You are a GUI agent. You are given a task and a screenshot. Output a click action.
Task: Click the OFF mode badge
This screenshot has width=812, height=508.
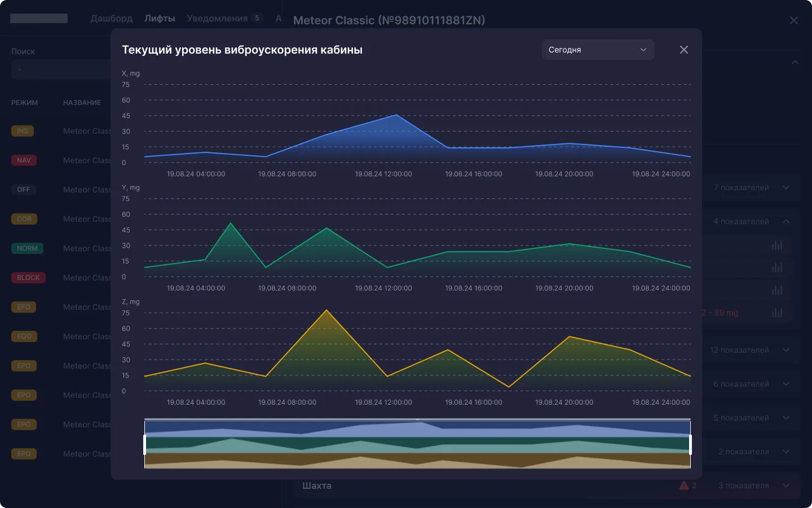click(x=24, y=190)
